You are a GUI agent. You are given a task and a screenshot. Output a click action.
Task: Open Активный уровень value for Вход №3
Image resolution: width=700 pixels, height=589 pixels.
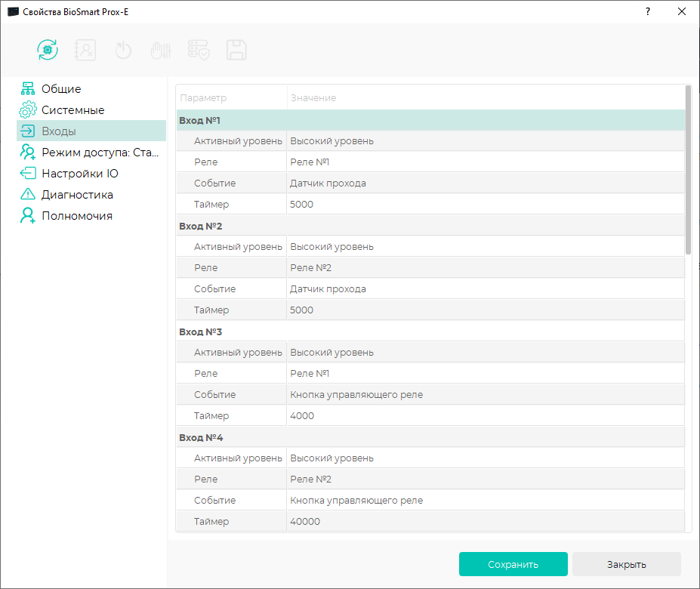coord(486,353)
